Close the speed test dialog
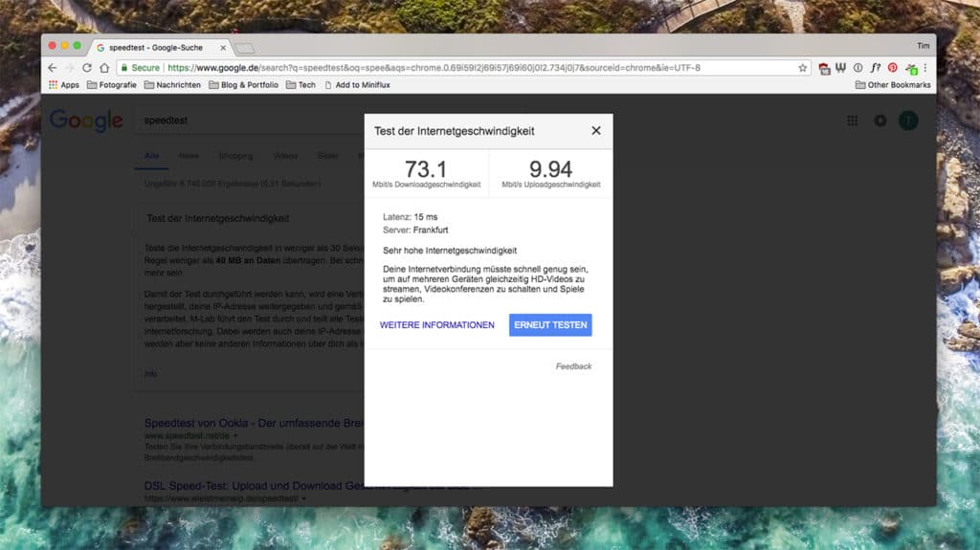 [595, 131]
